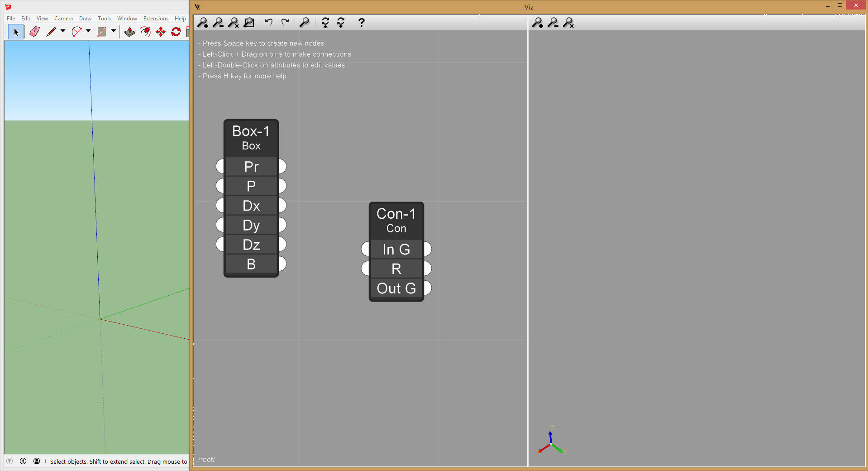Click the Dx attribute on Box-1 node
Viewport: 868px width, 471px height.
point(251,206)
